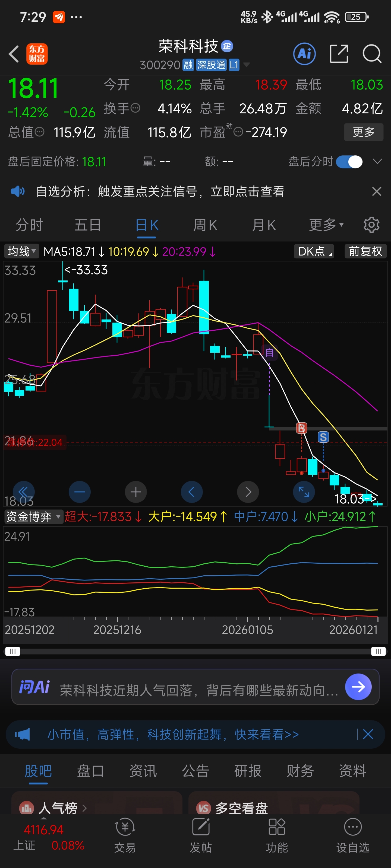
Task: Open chart settings gear icon
Action: pos(371,225)
